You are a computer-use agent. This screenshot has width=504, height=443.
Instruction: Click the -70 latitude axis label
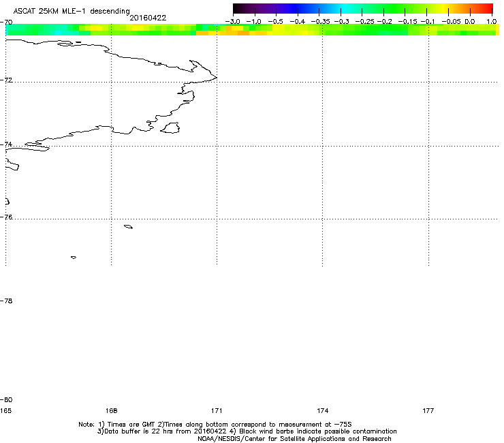point(6,22)
